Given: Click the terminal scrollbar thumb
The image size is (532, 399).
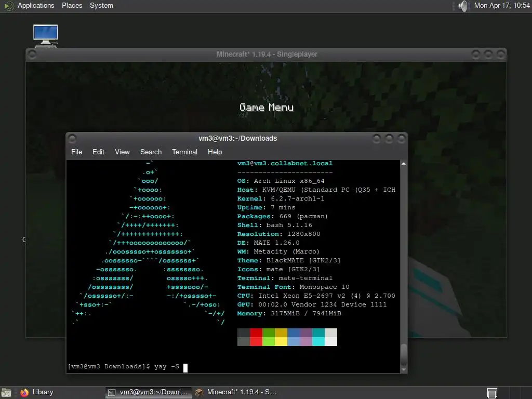Looking at the screenshot, I should pyautogui.click(x=404, y=355).
